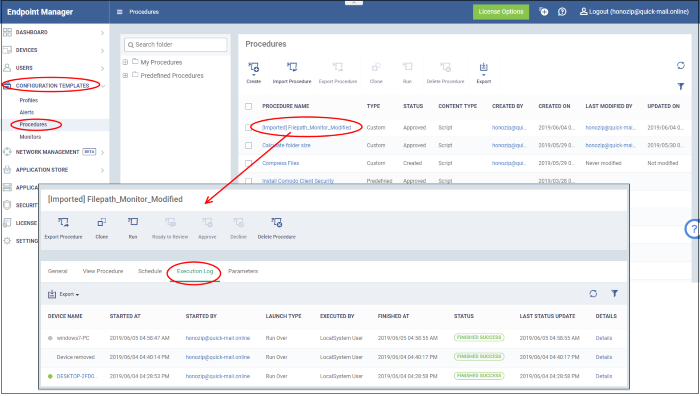Click the License Options button
Viewport: 700px width, 396px height.
(x=501, y=12)
